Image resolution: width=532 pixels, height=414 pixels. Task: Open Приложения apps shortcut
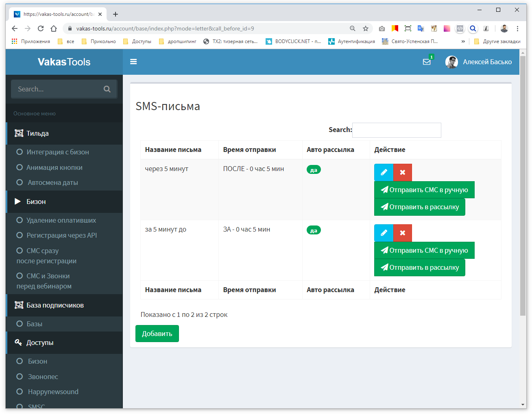[31, 41]
